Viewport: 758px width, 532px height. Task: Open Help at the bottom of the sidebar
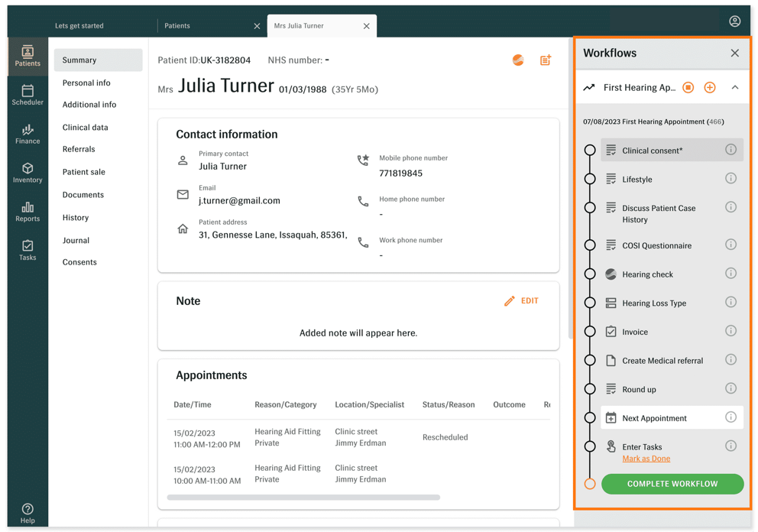coord(28,510)
